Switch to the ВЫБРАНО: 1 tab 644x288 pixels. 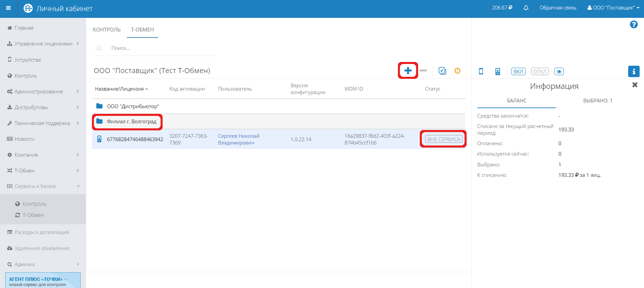597,101
